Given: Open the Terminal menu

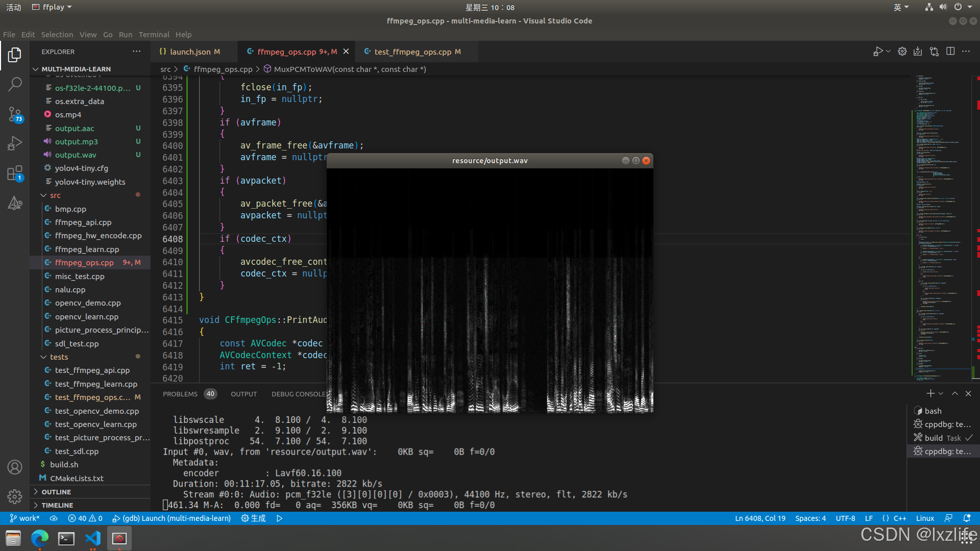Looking at the screenshot, I should [x=154, y=35].
